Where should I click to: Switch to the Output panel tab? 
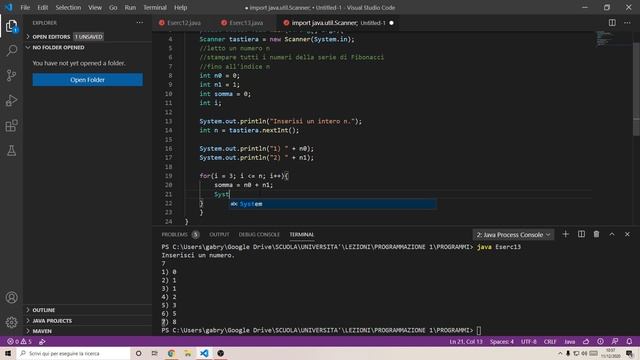click(219, 234)
